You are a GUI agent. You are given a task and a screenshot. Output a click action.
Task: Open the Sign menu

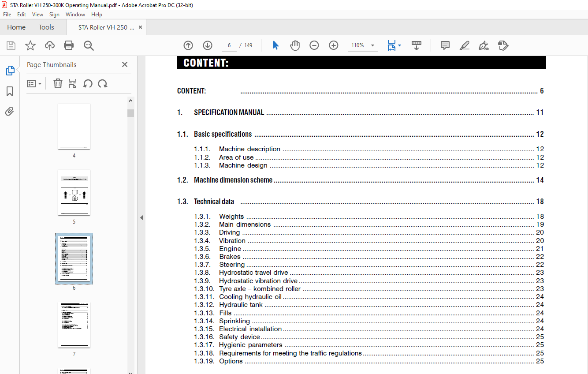tap(54, 15)
